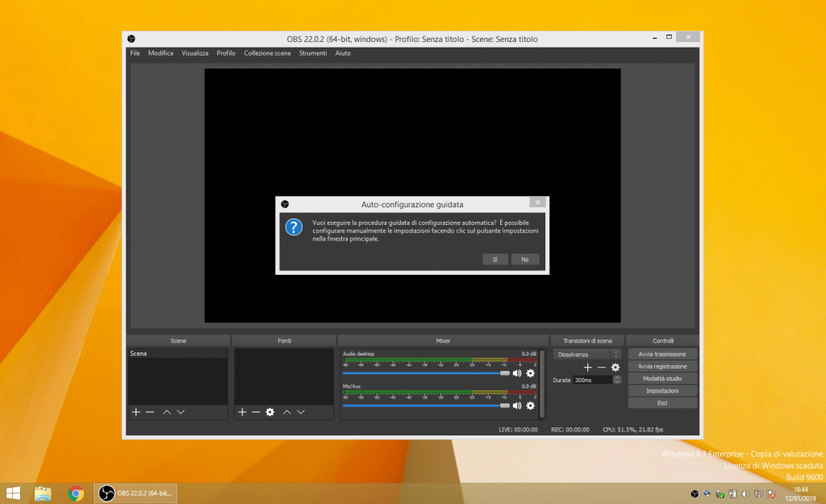Screen dimensions: 826x504
Task: Select the Scena item in the scene list
Action: (x=178, y=353)
